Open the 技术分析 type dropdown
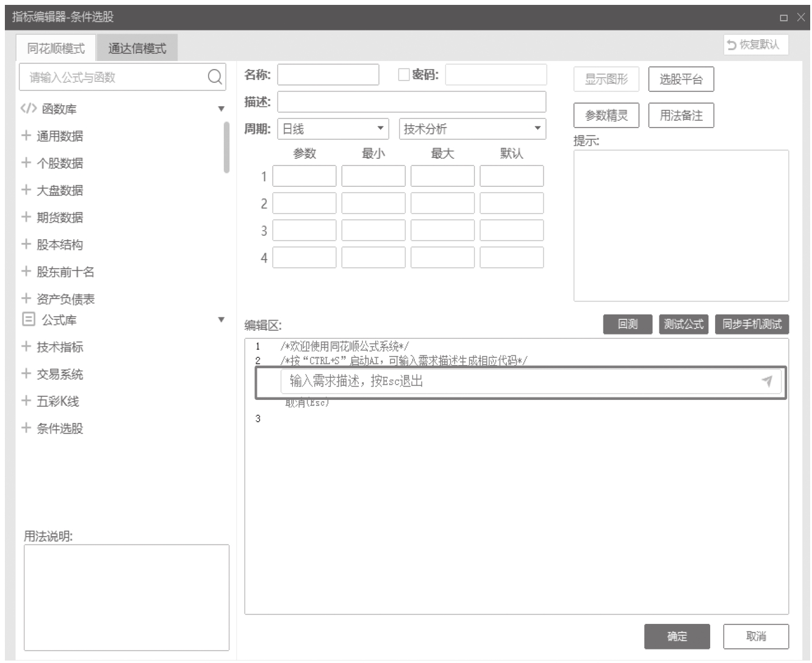The width and height of the screenshot is (812, 663). click(472, 129)
